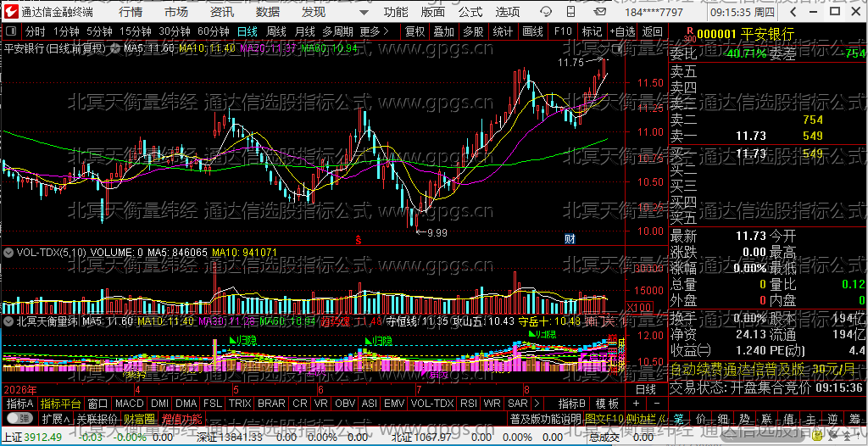The height and width of the screenshot is (446, 868).
Task: Click the 归隐 signal flag near May
Action: [243, 340]
